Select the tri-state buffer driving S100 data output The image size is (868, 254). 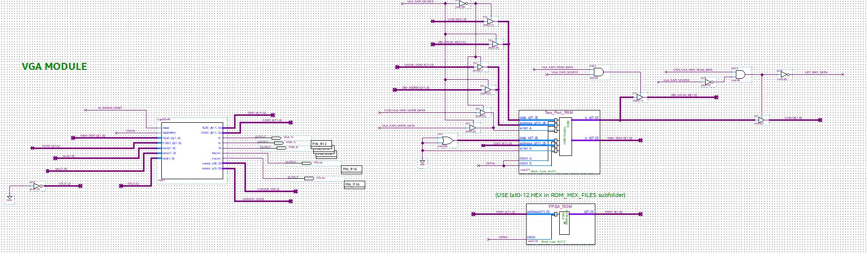click(x=761, y=120)
